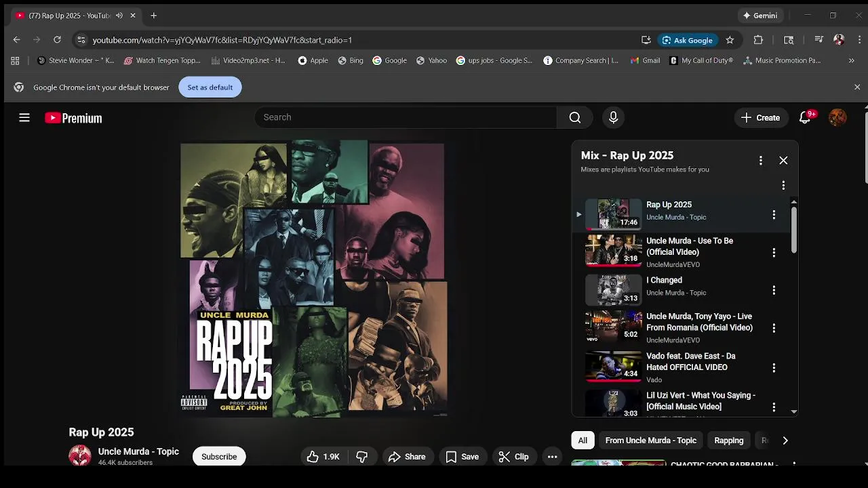Create a clip of the video

[513, 457]
